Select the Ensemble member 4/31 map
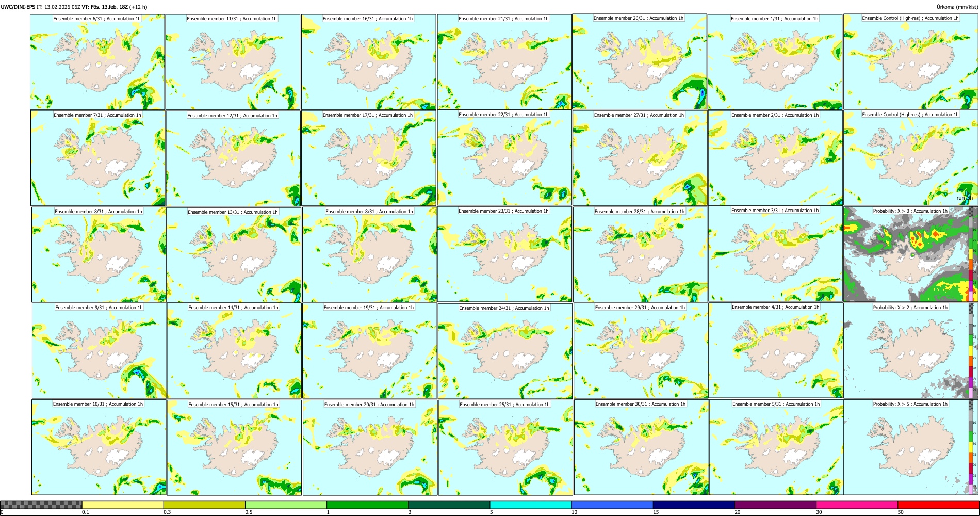This screenshot has width=980, height=516. (776, 350)
